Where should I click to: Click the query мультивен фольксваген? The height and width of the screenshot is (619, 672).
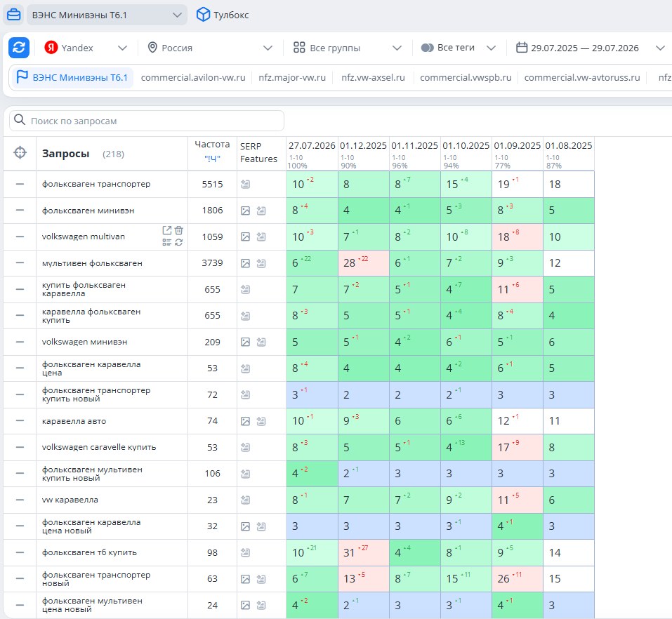click(92, 263)
